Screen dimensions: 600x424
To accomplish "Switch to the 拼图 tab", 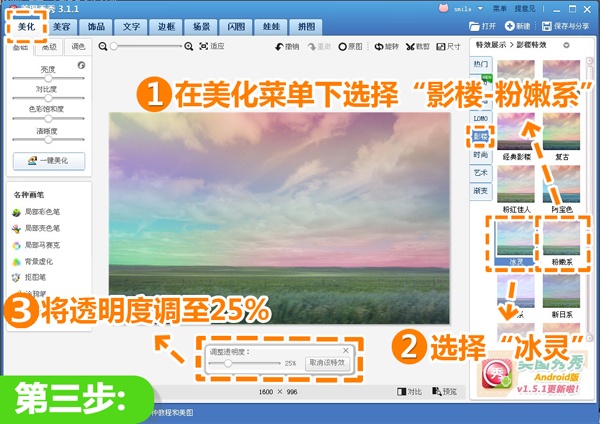I will [306, 27].
